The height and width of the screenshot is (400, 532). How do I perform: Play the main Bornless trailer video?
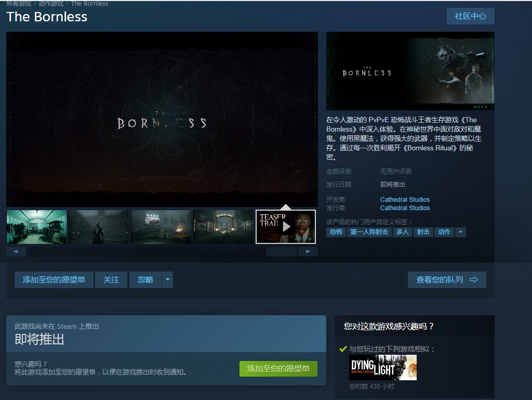[162, 119]
